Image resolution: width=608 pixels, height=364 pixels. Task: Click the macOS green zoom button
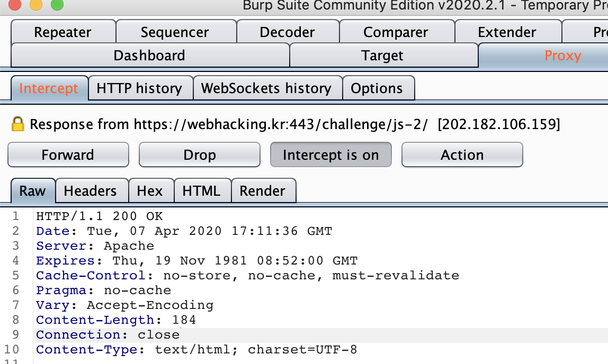point(57,5)
